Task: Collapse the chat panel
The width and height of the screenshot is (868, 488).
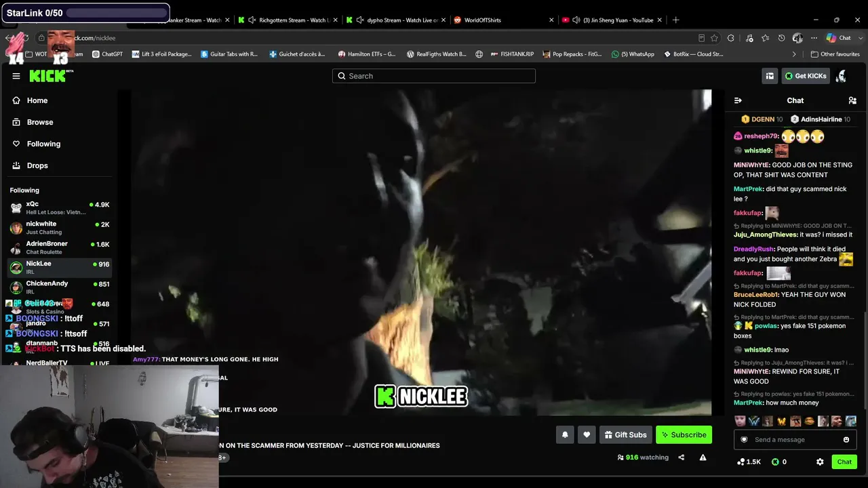Action: (738, 100)
